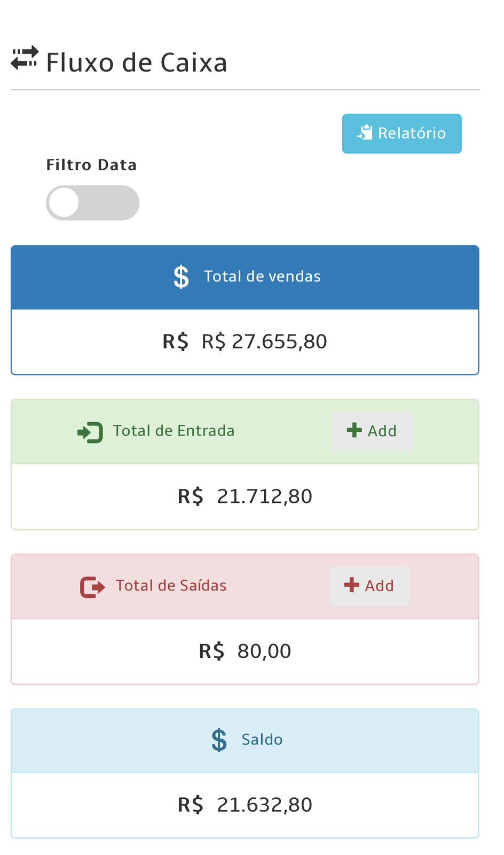504x855 pixels.
Task: Add a new Entrada entry
Action: coord(372,431)
